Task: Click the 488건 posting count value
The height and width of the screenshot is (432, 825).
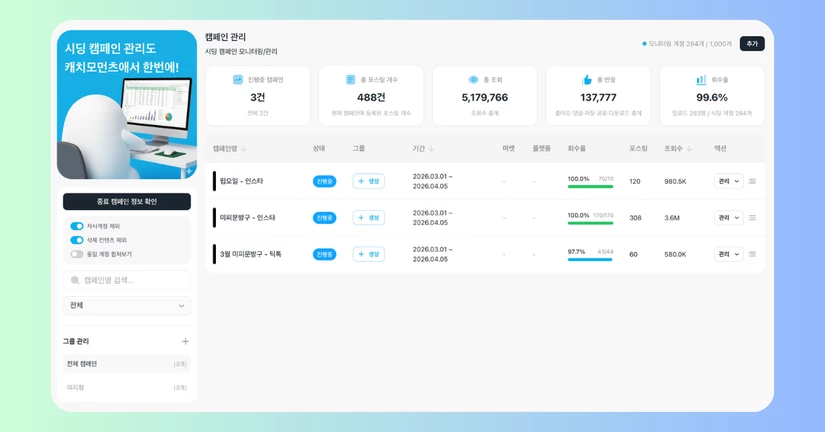Action: pos(371,97)
